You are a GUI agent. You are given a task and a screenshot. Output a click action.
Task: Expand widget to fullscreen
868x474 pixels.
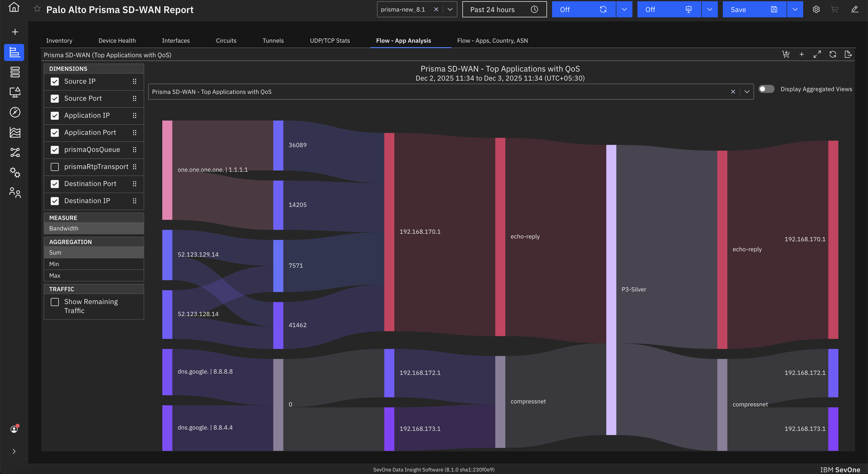817,54
